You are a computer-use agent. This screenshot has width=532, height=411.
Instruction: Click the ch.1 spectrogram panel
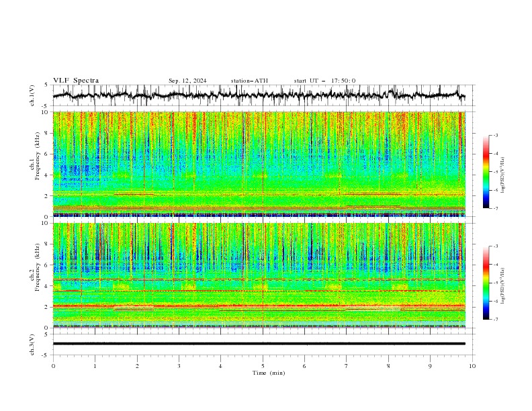259,164
